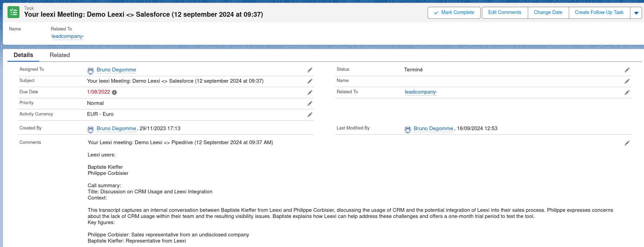Click 'Philippe Corbisier' under Leexi users
644x247 pixels.
pos(108,173)
